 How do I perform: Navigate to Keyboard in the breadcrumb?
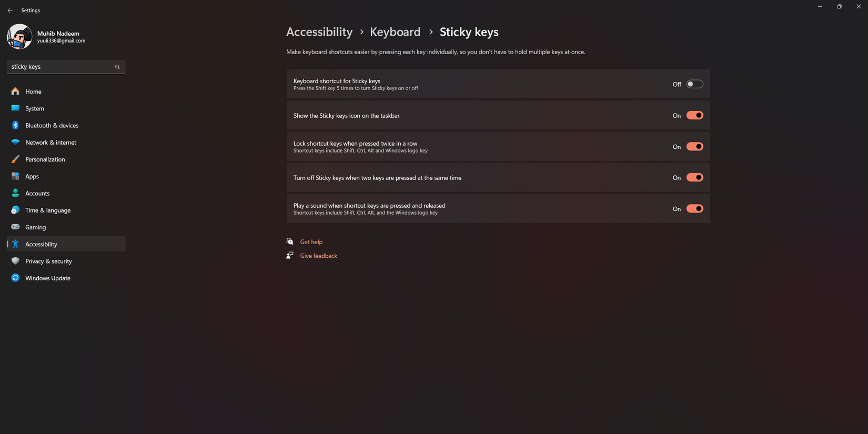(395, 32)
